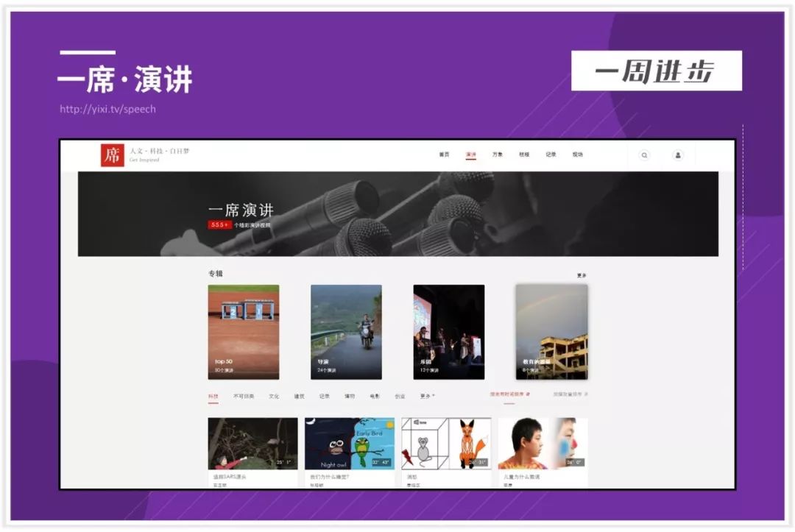
Task: Play the 我们为什么睡觉 video thumbnail
Action: (349, 443)
